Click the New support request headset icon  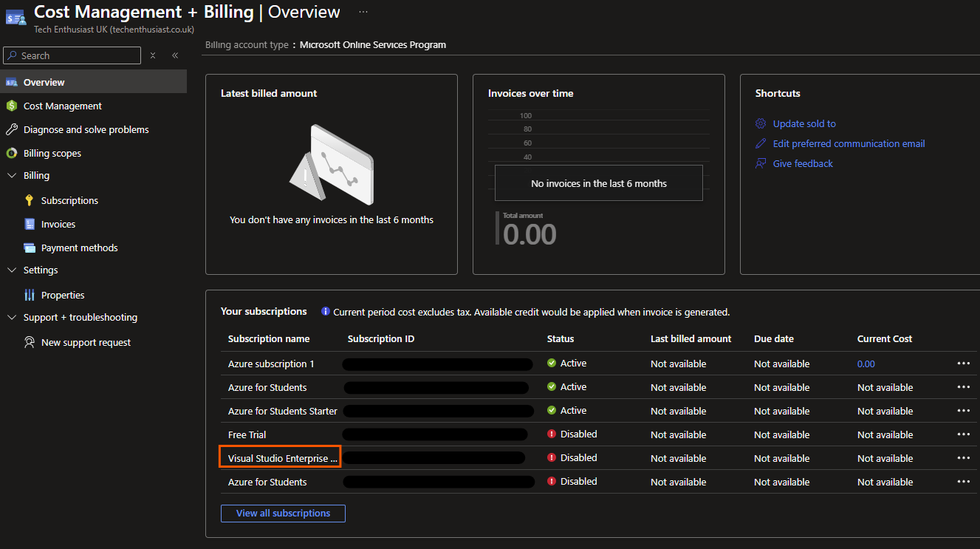30,342
